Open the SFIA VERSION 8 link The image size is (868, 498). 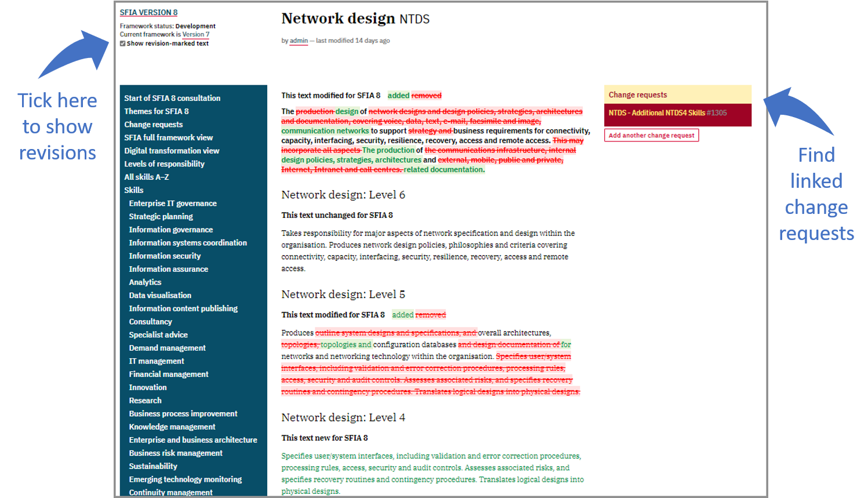[x=148, y=12]
